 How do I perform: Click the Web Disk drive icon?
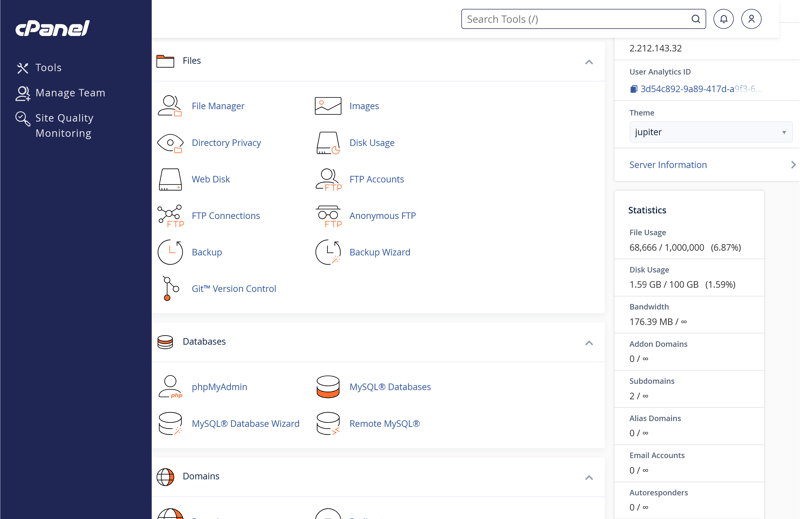[170, 180]
